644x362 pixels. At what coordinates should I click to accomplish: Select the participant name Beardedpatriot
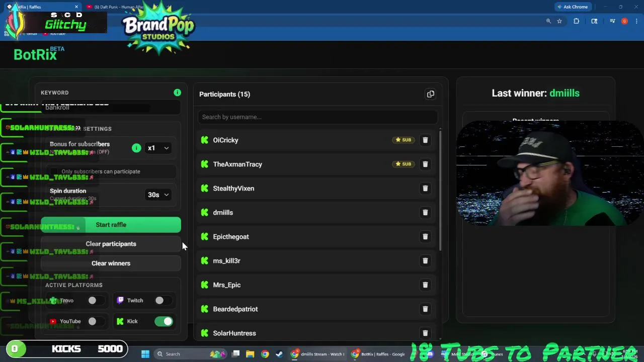pos(235,309)
